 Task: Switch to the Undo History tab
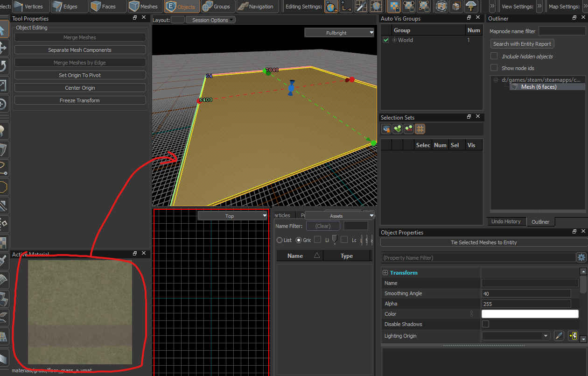click(x=506, y=221)
